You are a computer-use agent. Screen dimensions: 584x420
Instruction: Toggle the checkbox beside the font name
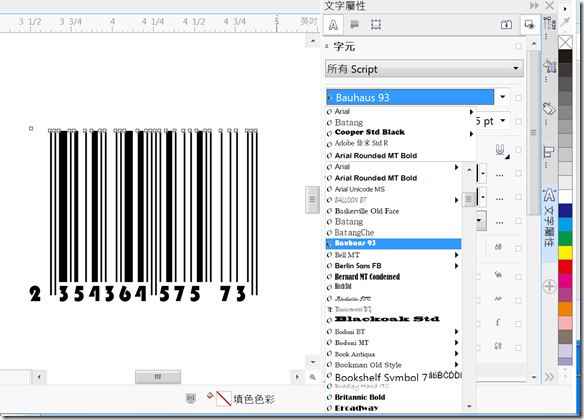(518, 98)
